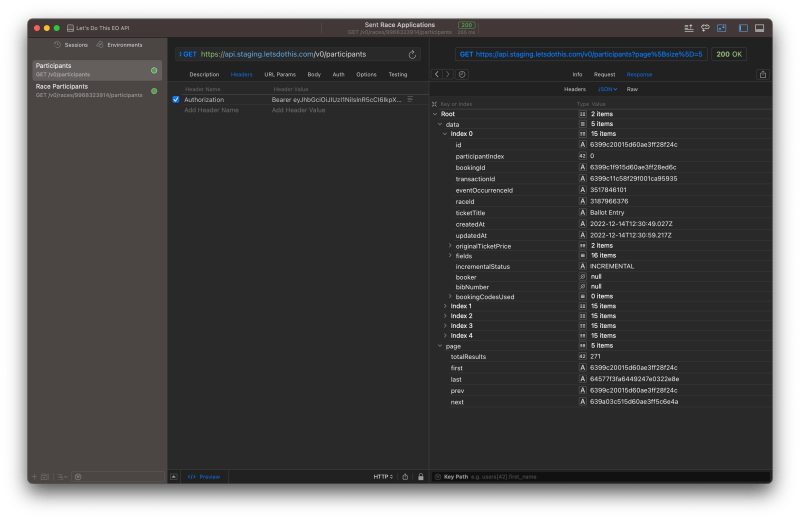Open the JSON format dropdown
Screen dimensions: 800x520
[607, 89]
